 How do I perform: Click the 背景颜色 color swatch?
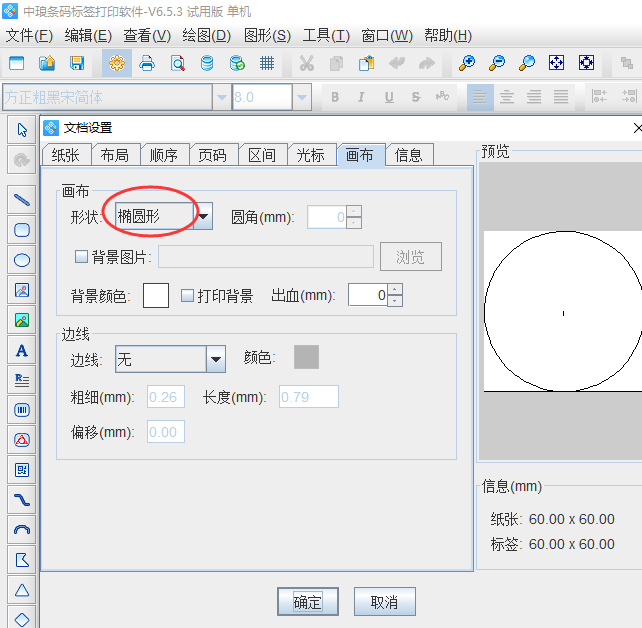click(x=156, y=296)
